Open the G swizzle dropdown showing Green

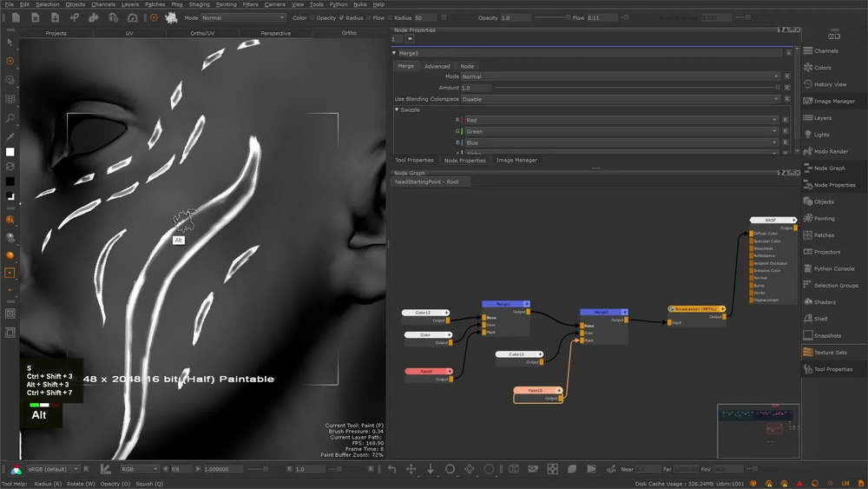tap(621, 131)
